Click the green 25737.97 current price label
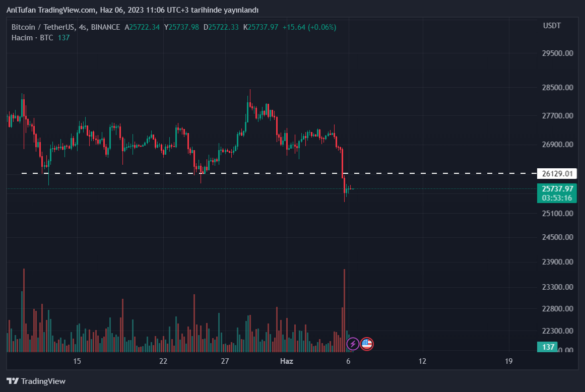The image size is (585, 392). click(557, 188)
